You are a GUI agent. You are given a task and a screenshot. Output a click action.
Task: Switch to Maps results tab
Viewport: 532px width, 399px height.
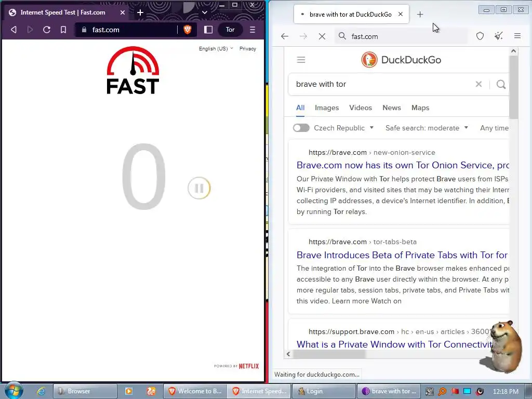click(x=420, y=108)
